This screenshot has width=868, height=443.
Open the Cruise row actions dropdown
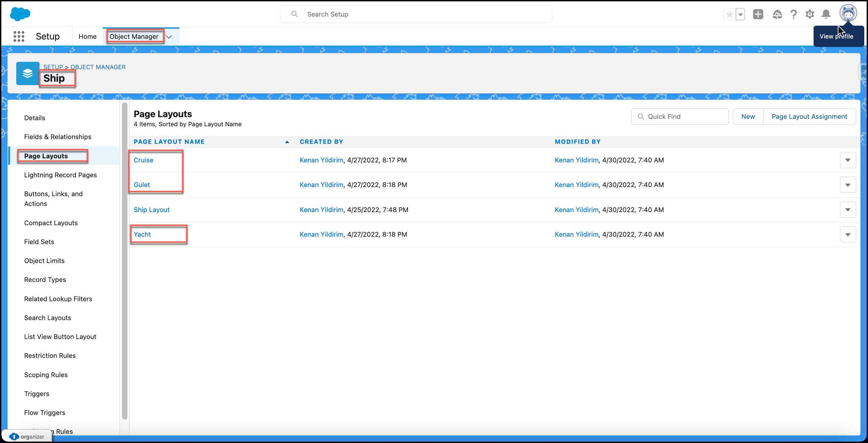[x=848, y=160]
